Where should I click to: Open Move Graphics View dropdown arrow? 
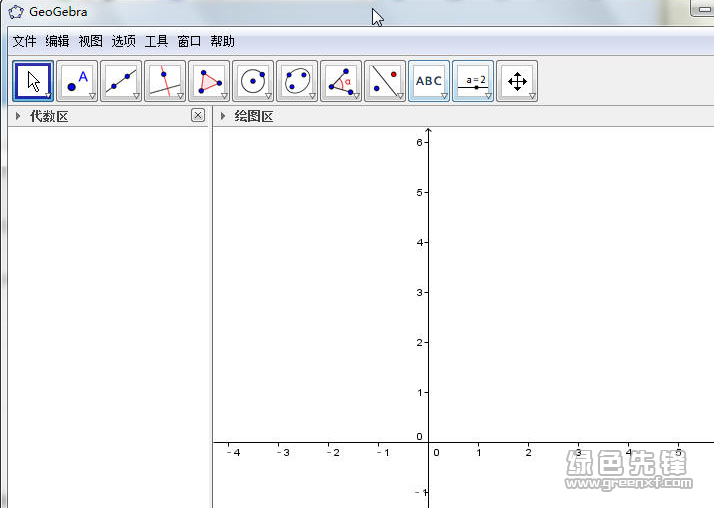tap(532, 96)
